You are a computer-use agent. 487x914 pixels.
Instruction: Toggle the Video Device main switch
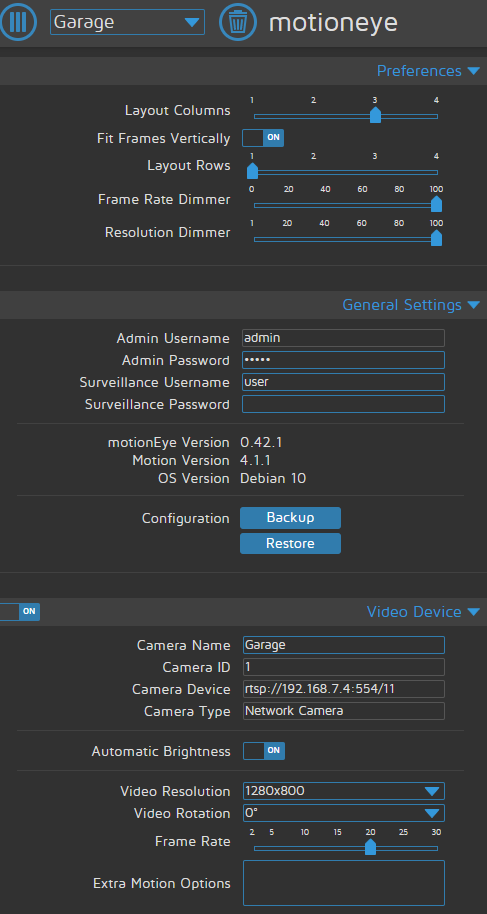coord(19,612)
